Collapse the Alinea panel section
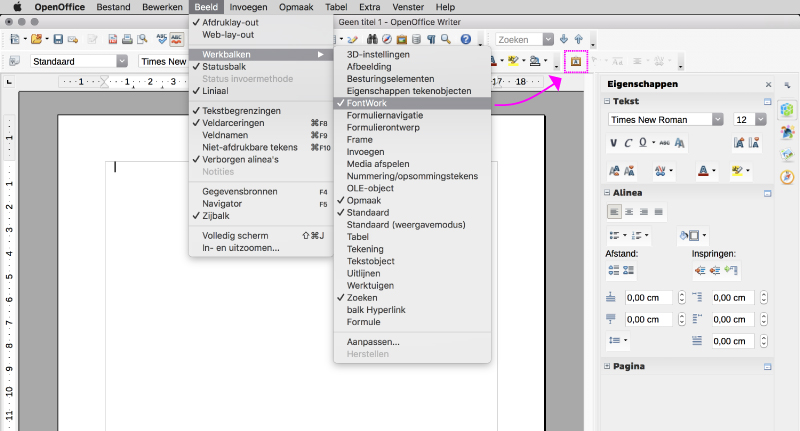Screen dimensions: 800x431 pyautogui.click(x=607, y=193)
